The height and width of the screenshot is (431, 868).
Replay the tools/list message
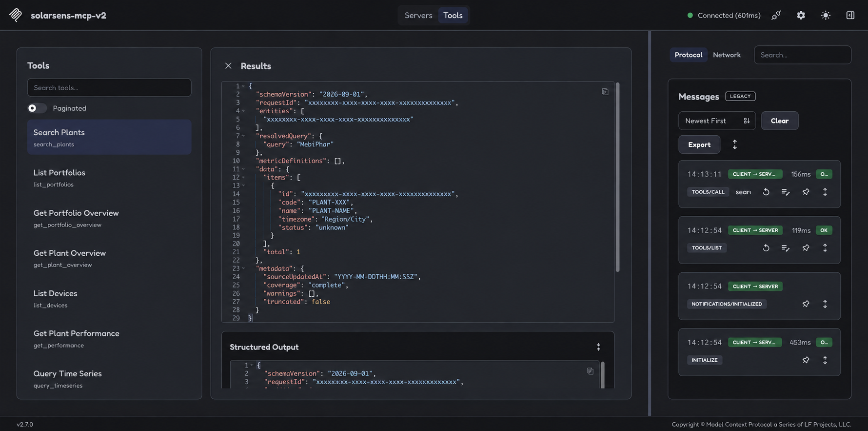coord(766,248)
